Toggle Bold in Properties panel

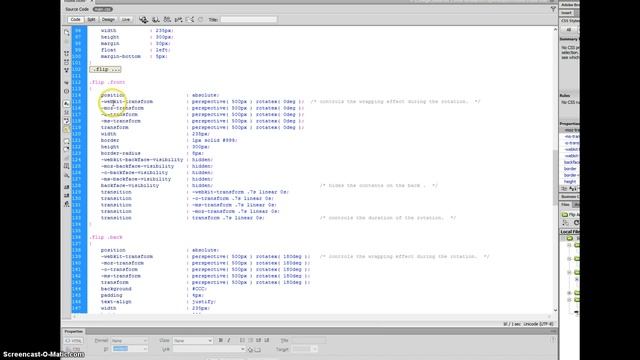tap(220, 340)
